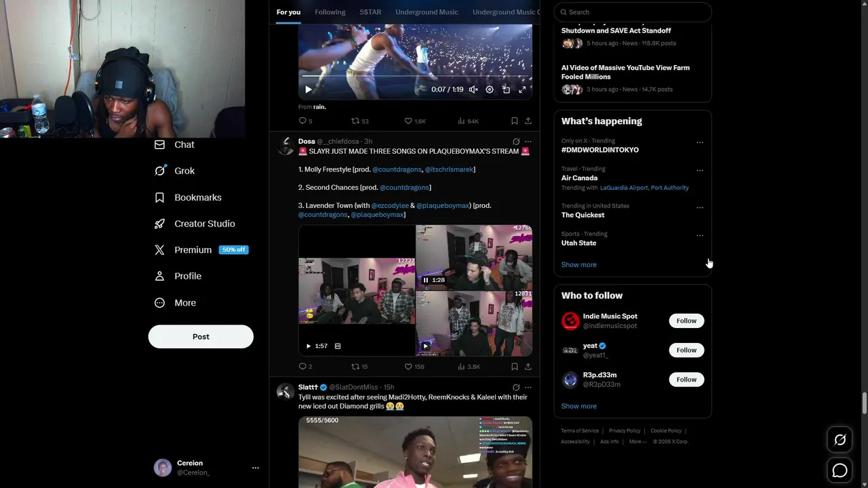This screenshot has height=488, width=868.
Task: Play the bottom-right stream clip
Action: pyautogui.click(x=426, y=346)
